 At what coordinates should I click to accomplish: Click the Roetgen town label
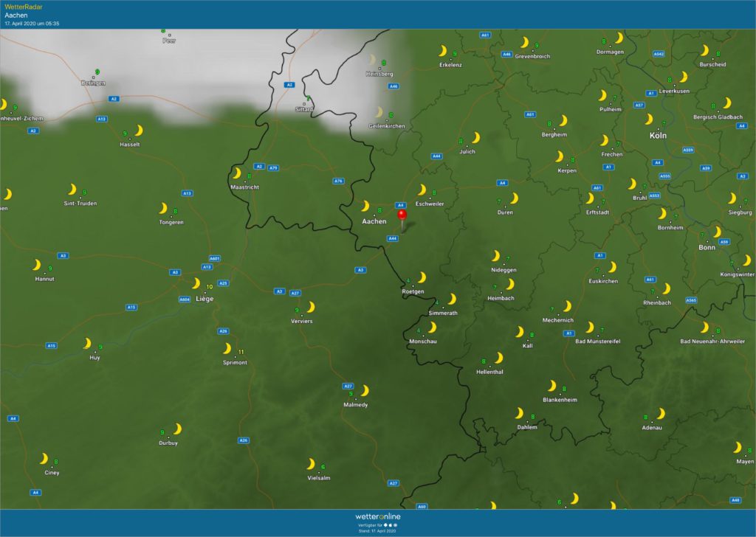[x=413, y=291]
